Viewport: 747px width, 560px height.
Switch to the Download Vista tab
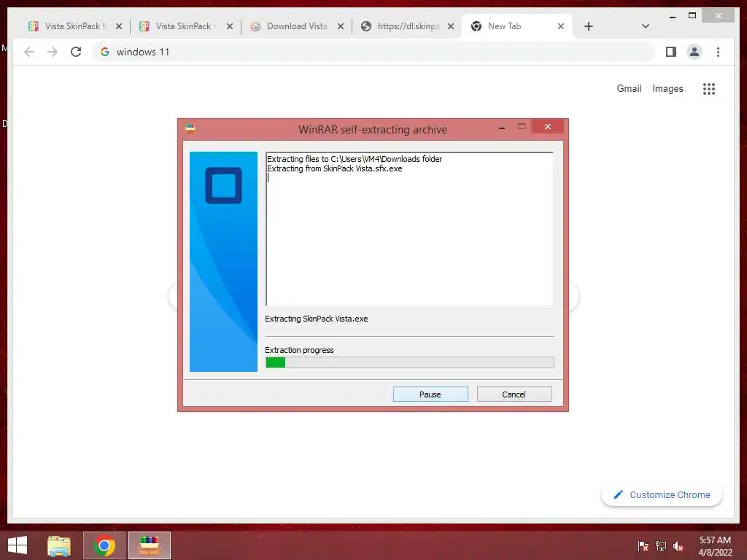coord(296,26)
